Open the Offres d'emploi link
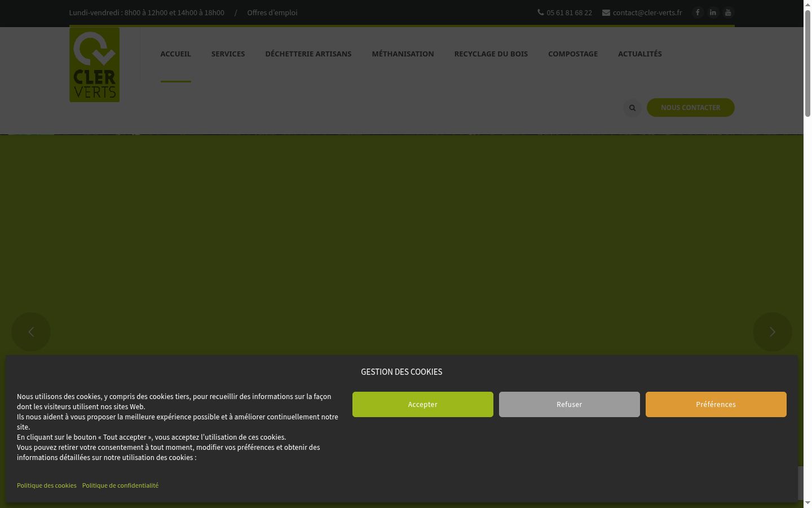 [x=272, y=12]
